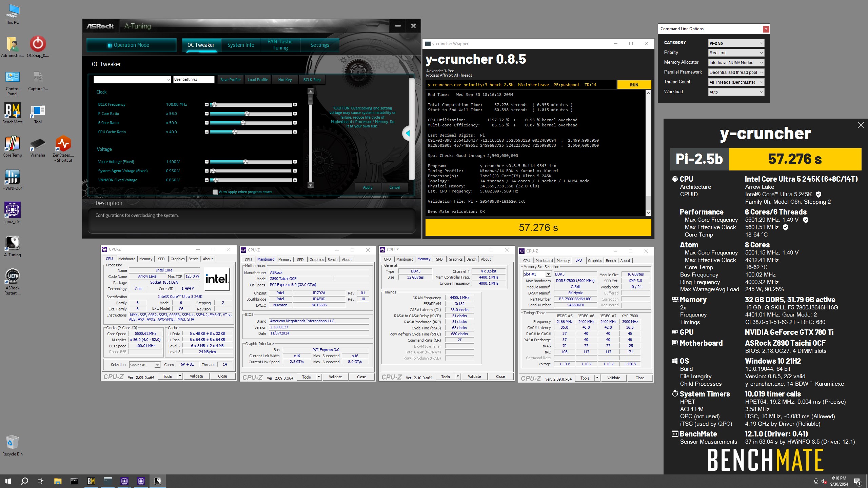Open the CaptureP file on desktop
Image resolution: width=868 pixels, height=488 pixels.
pos(38,81)
